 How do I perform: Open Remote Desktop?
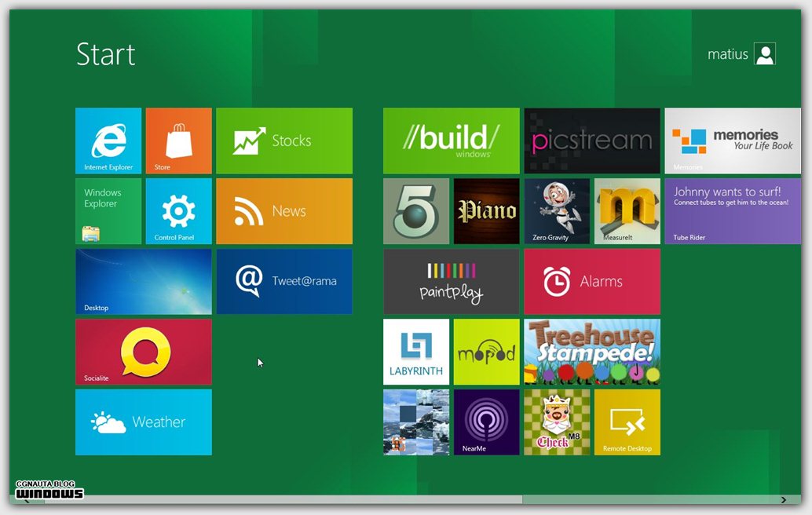627,422
